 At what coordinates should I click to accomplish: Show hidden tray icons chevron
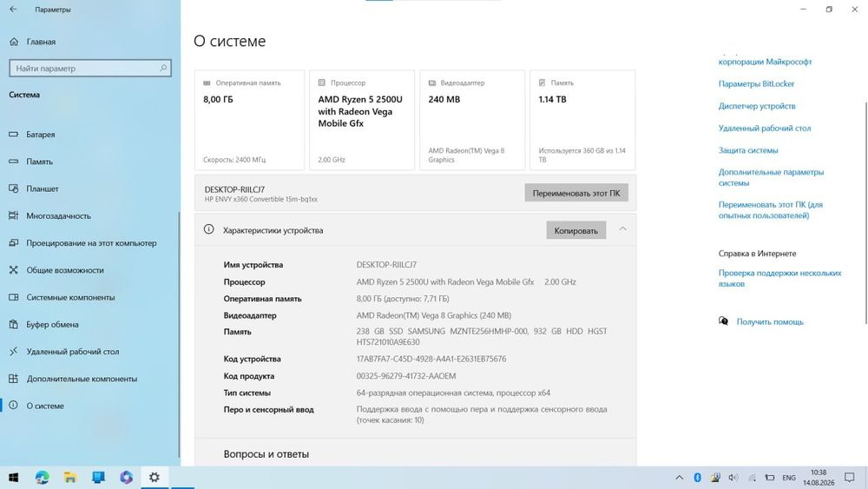pos(680,478)
